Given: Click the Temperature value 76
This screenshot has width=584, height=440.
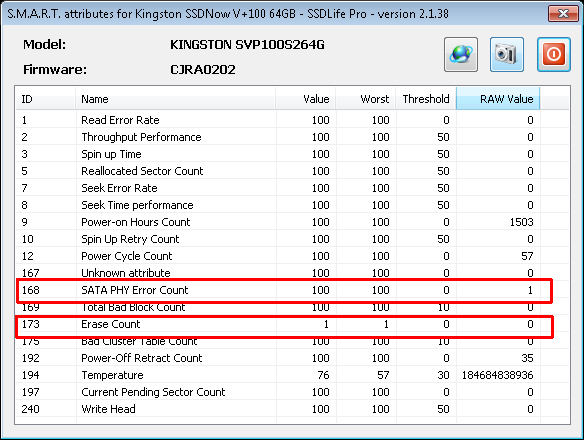Looking at the screenshot, I should tap(323, 375).
